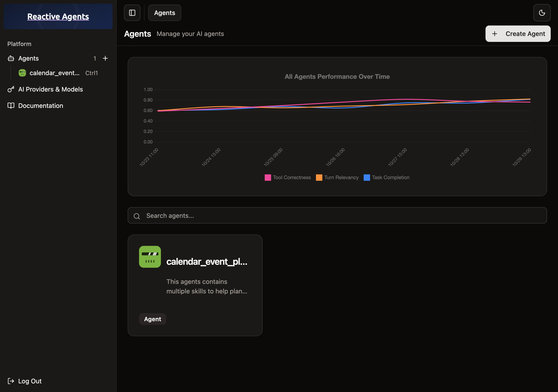This screenshot has width=558, height=392.
Task: Click the Log Out icon at bottom left
Action: (11, 381)
